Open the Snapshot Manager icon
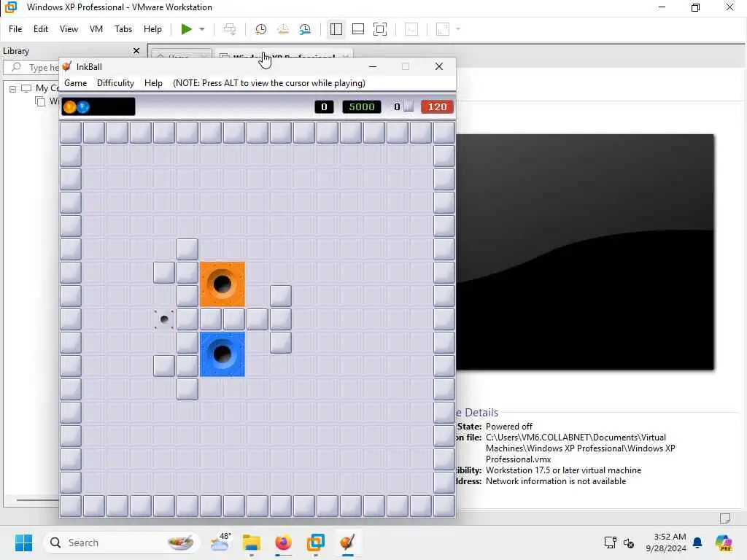Screen dimensions: 747x560 click(305, 29)
